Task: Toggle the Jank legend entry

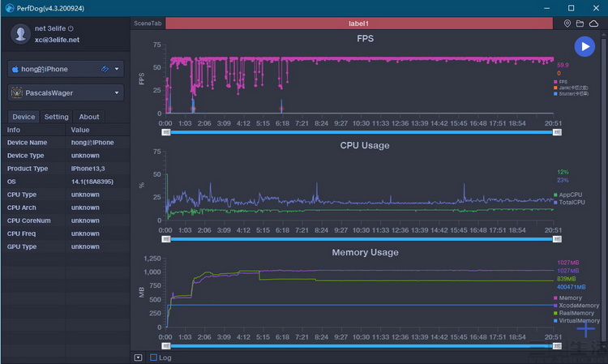Action: [x=571, y=88]
